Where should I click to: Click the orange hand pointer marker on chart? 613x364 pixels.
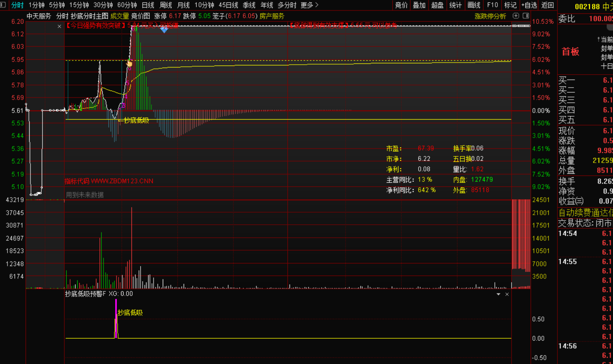(129, 64)
